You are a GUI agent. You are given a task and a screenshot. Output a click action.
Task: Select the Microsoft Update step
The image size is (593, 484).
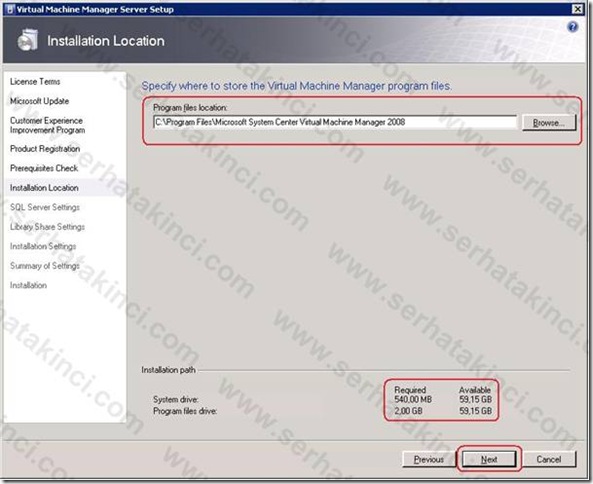tap(39, 101)
